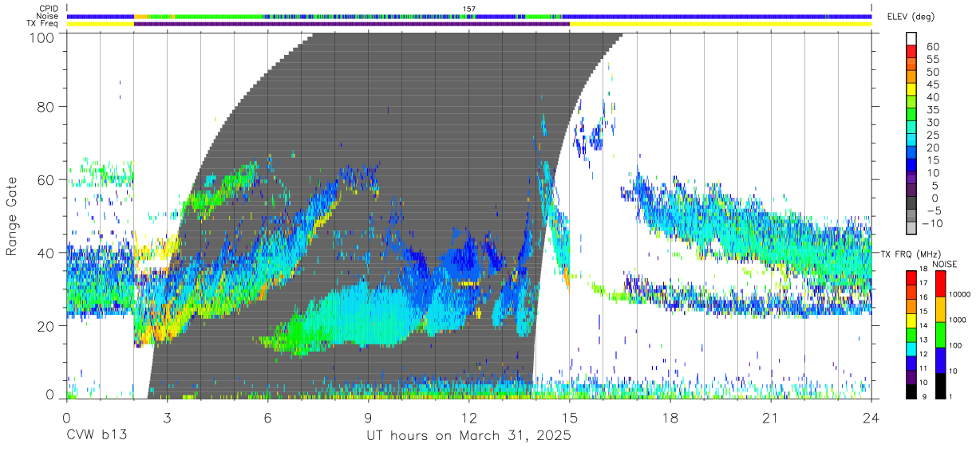Click the '−10' label on the ELEV colorbar
The width and height of the screenshot is (980, 452).
coord(934,222)
